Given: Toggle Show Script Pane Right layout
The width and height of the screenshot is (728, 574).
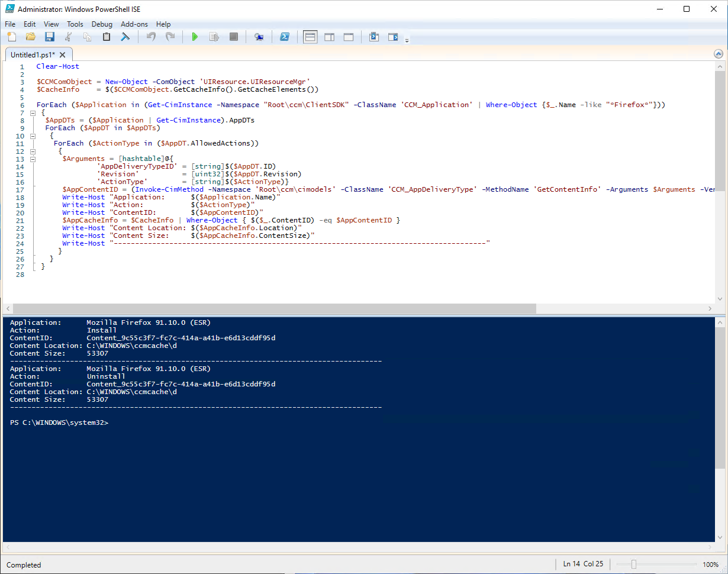Looking at the screenshot, I should pos(330,37).
